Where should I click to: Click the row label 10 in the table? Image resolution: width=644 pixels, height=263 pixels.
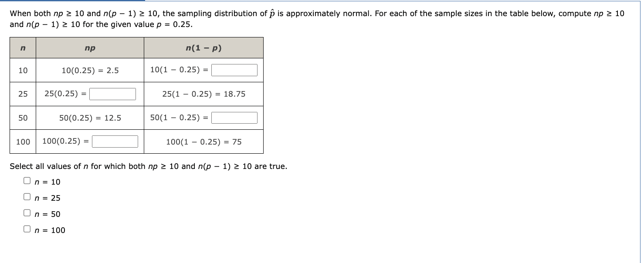click(x=23, y=70)
